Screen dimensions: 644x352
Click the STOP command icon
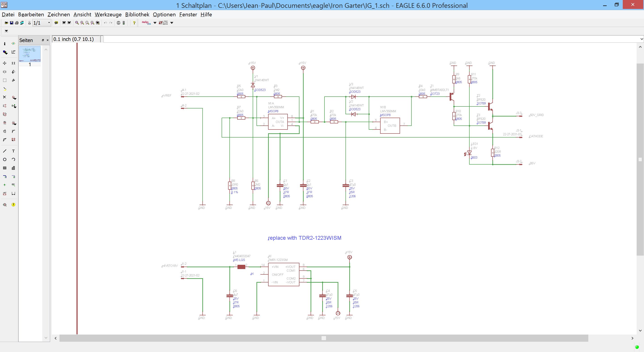click(119, 23)
